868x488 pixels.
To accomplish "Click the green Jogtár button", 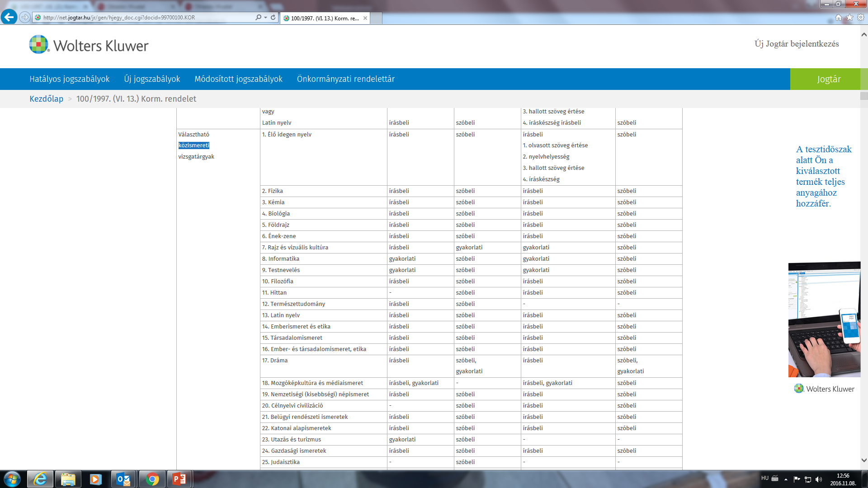I will 829,79.
